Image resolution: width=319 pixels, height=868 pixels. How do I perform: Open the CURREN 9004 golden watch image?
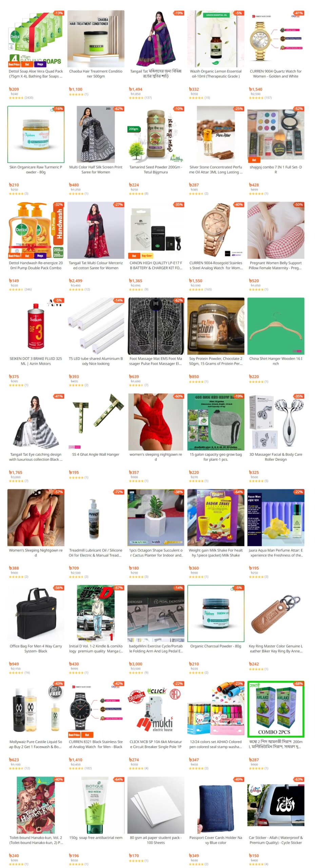point(276,38)
